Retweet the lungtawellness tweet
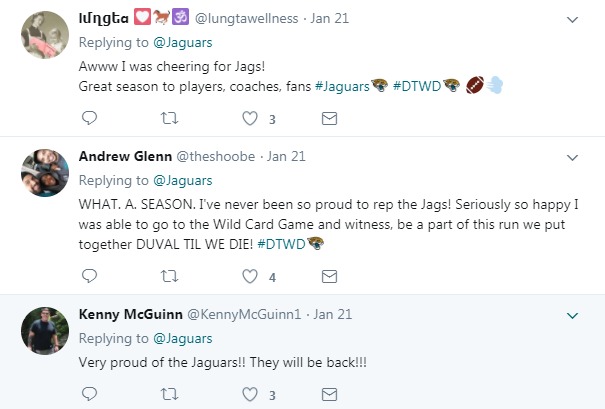 [x=169, y=119]
